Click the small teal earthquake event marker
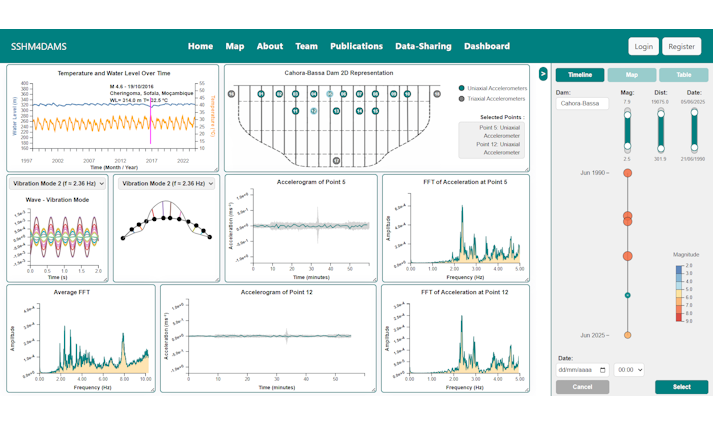Image resolution: width=713 pixels, height=426 pixels. tap(627, 295)
